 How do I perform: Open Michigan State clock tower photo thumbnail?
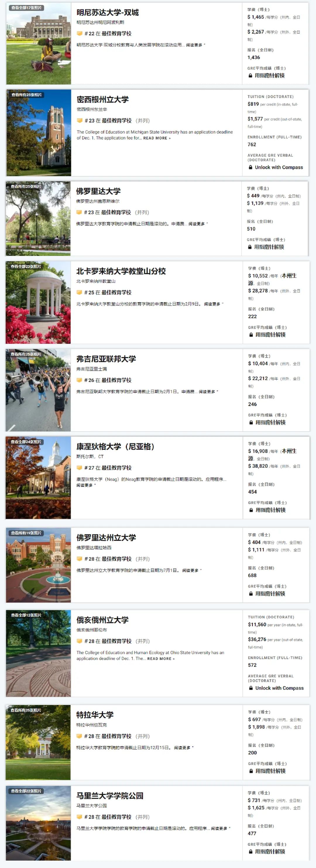[x=38, y=132]
